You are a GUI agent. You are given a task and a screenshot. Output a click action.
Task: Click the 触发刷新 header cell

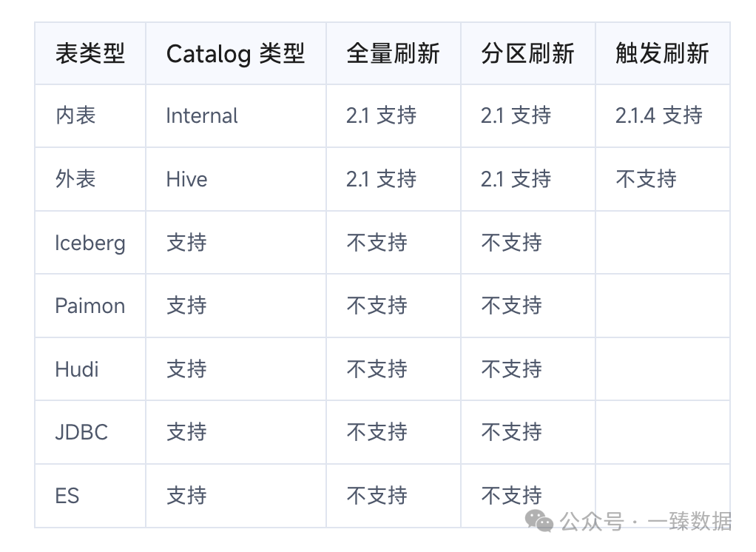tap(663, 53)
